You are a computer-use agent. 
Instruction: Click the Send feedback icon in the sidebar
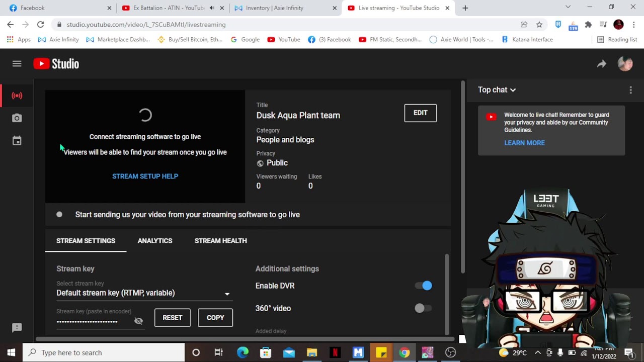coord(17,328)
